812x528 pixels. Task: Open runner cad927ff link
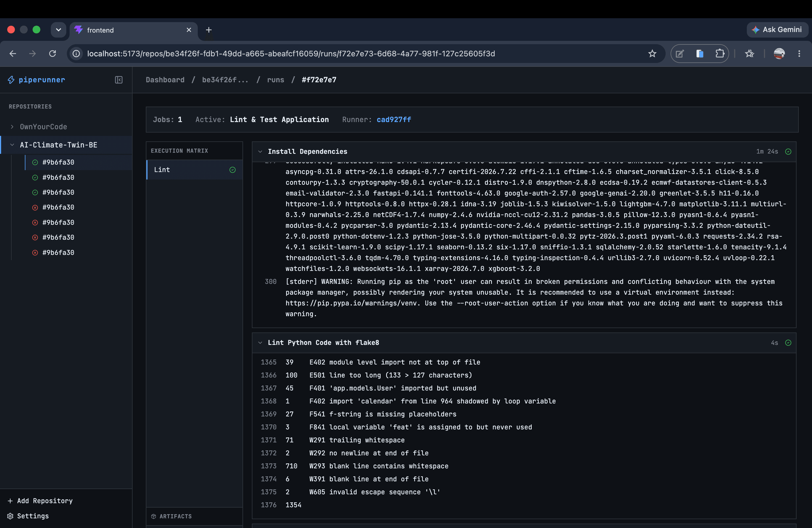[394, 119]
